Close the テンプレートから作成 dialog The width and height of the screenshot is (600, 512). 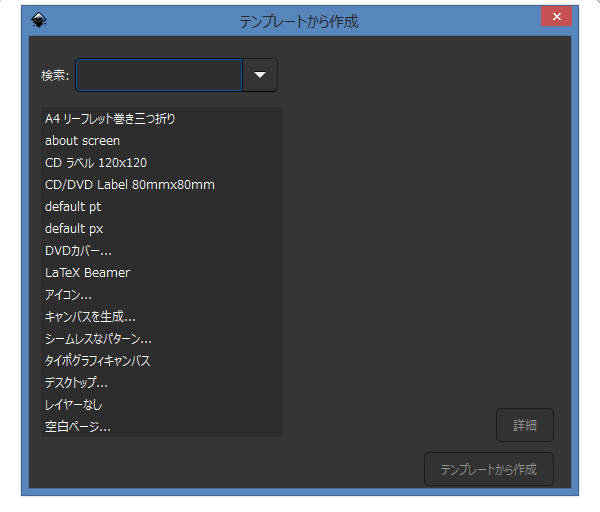[x=556, y=16]
